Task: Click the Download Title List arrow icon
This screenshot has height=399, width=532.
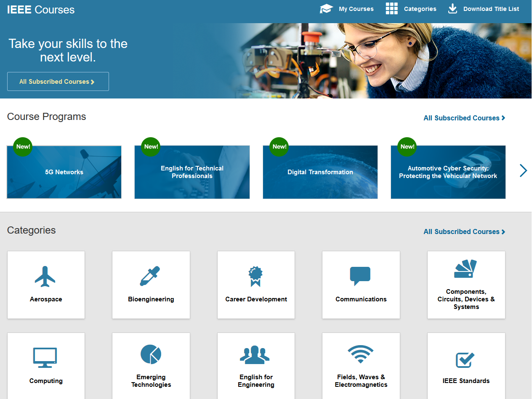Action: pyautogui.click(x=452, y=9)
